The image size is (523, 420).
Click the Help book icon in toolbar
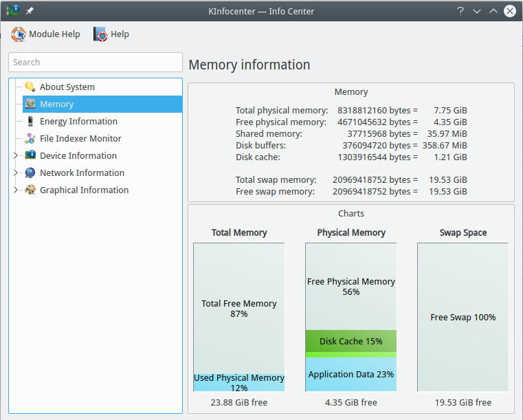[x=100, y=34]
